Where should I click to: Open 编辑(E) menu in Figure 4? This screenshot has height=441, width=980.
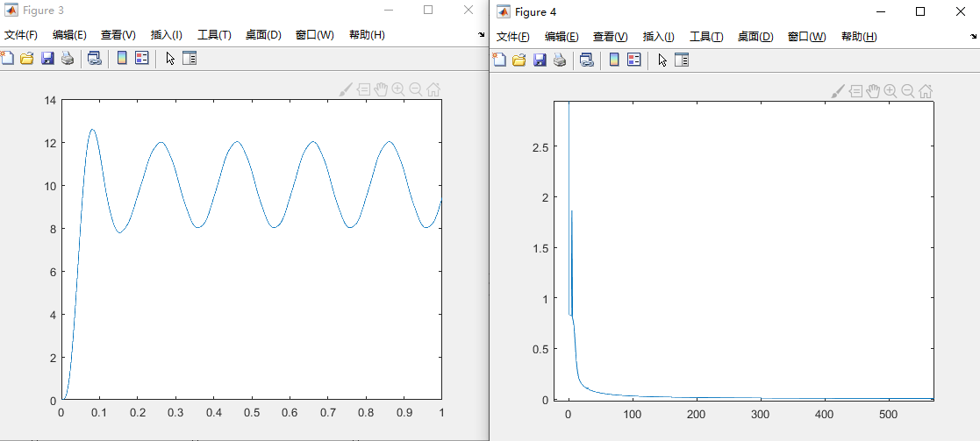[562, 37]
